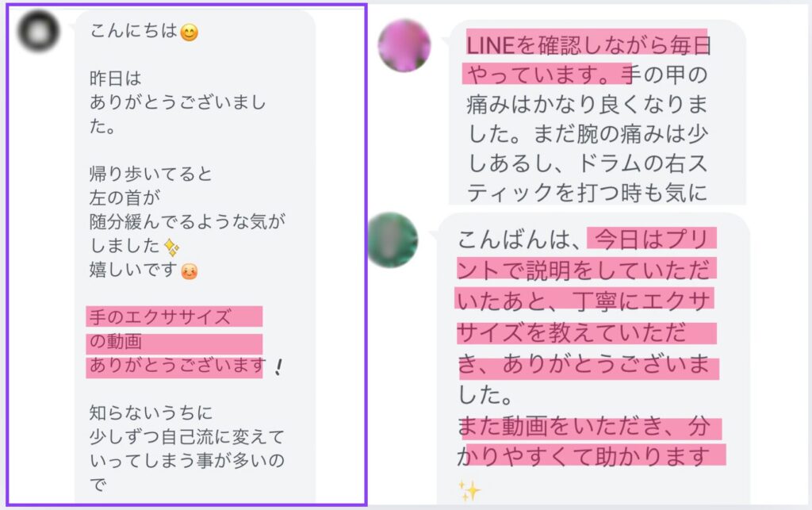Click the line 少しずつ自己流に変えて
Screen dimensions: 812x510
click(x=187, y=436)
